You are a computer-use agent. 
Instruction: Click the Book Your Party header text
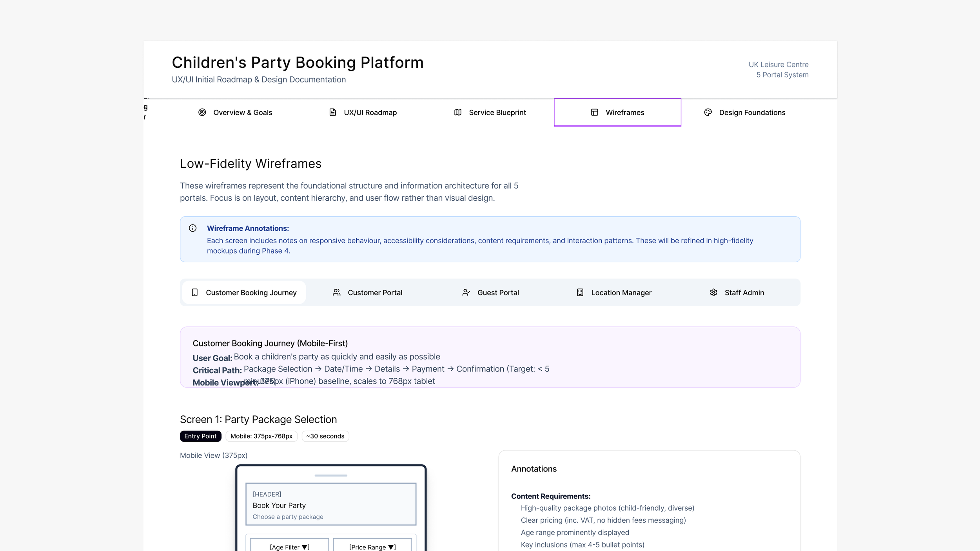coord(279,506)
